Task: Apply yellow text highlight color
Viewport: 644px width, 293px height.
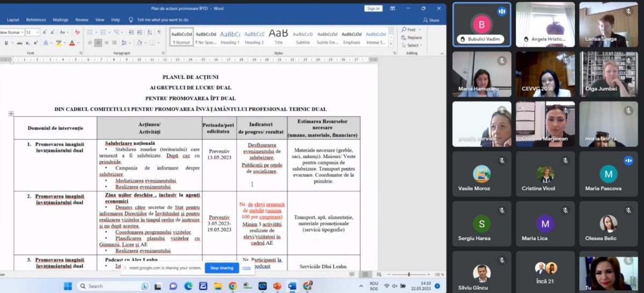Action: (x=58, y=43)
